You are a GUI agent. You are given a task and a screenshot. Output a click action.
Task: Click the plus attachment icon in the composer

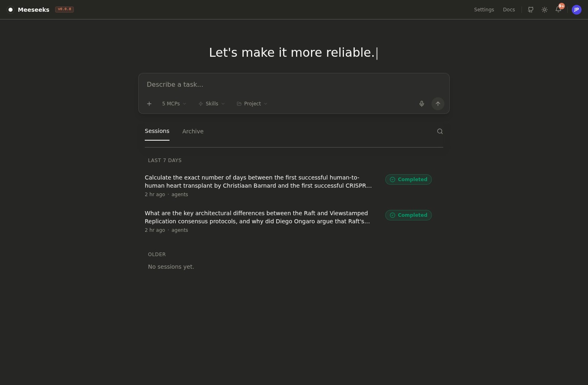pyautogui.click(x=149, y=104)
